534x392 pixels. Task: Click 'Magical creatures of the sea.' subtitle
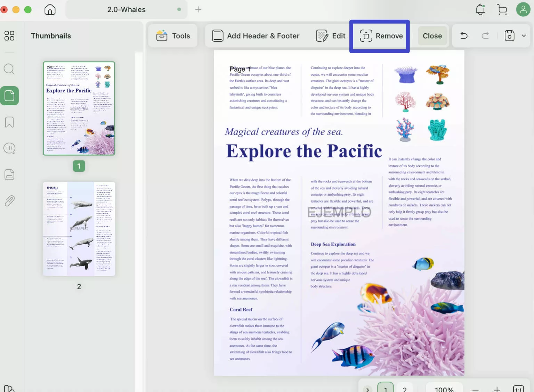(x=284, y=132)
